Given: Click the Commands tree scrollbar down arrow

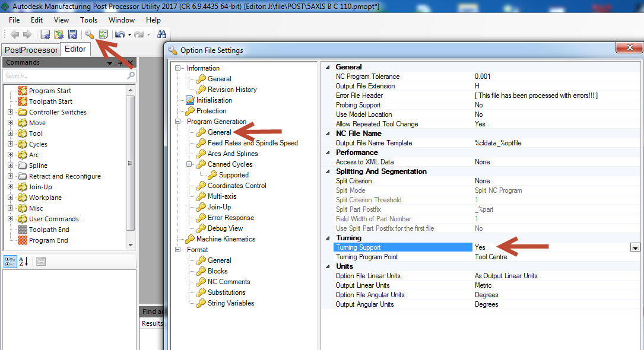Looking at the screenshot, I should (x=131, y=246).
